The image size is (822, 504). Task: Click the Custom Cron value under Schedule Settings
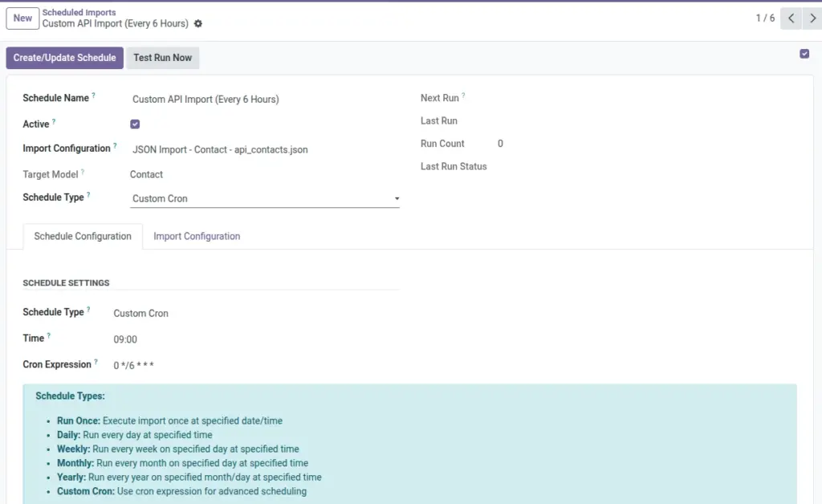pyautogui.click(x=141, y=313)
